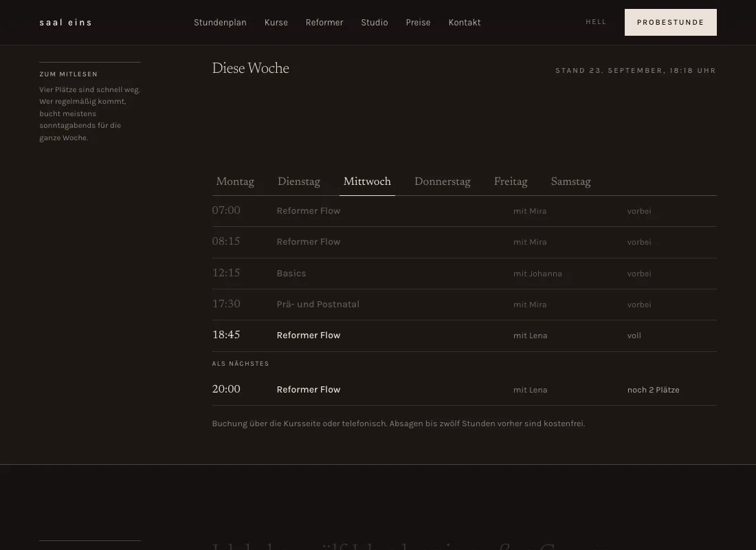The height and width of the screenshot is (550, 756).
Task: Click the 'noch 2 Plätze' availability text
Action: coord(654,390)
